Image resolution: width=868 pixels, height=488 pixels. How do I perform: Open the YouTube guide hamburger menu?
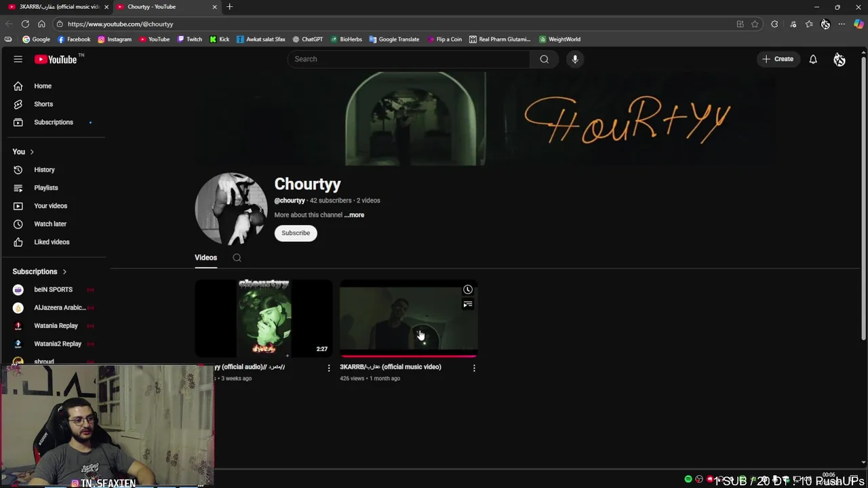(x=18, y=59)
